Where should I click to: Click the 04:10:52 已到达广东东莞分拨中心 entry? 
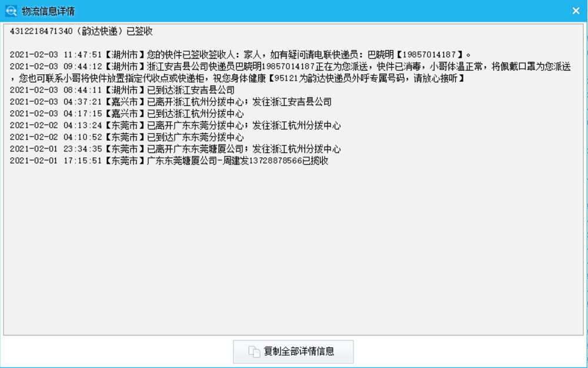(x=127, y=137)
